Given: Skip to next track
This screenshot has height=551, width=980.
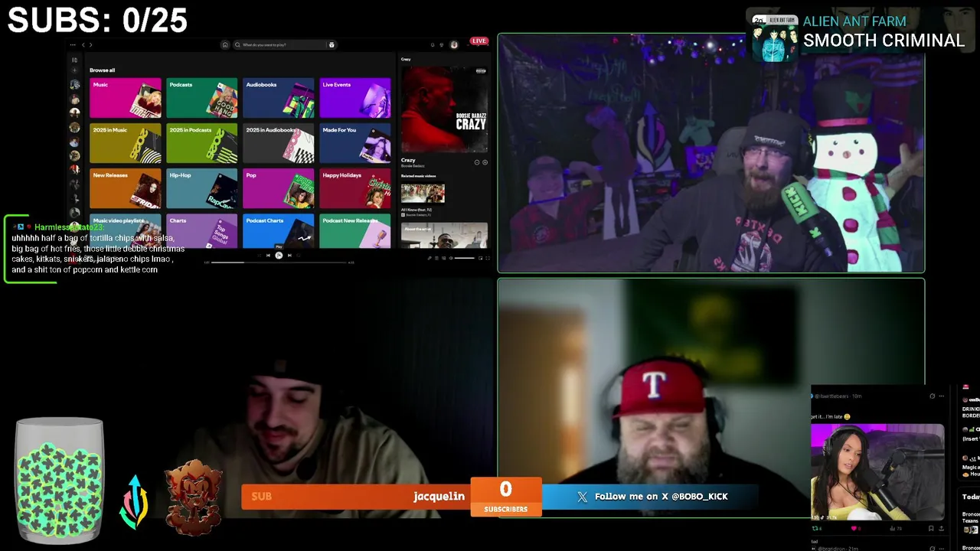Looking at the screenshot, I should tap(289, 255).
